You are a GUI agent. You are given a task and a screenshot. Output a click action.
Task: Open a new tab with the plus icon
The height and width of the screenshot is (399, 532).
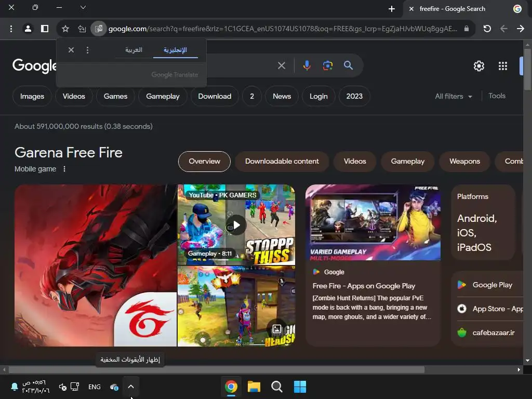click(392, 9)
